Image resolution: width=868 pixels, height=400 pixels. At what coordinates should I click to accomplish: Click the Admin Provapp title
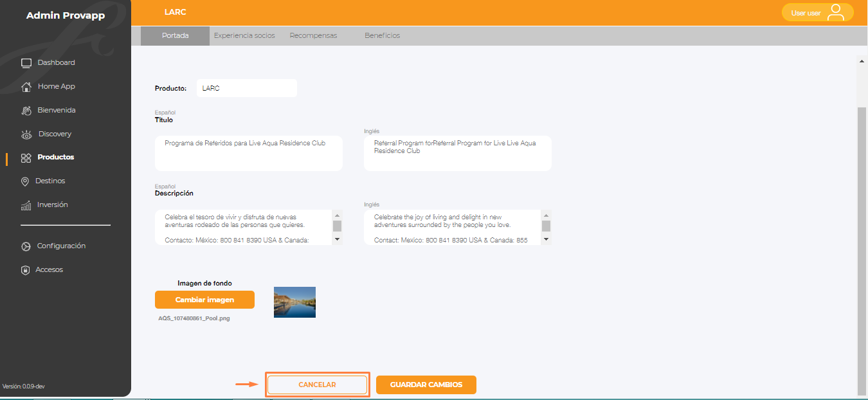(x=66, y=15)
